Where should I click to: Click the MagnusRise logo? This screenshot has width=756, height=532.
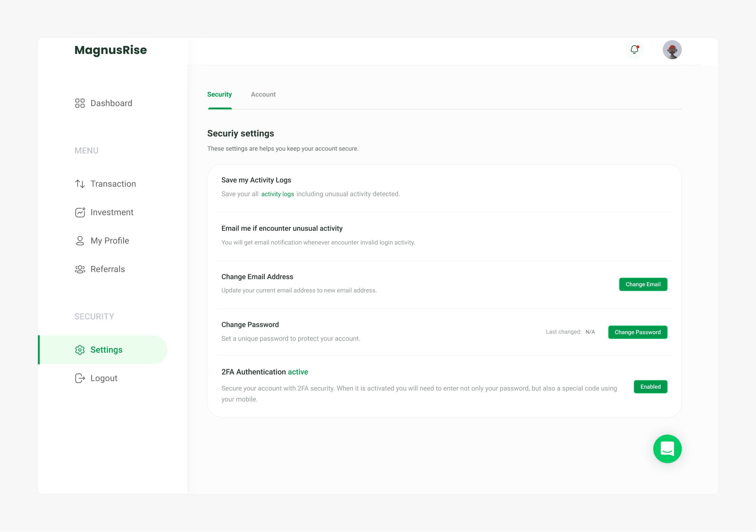[x=111, y=50]
